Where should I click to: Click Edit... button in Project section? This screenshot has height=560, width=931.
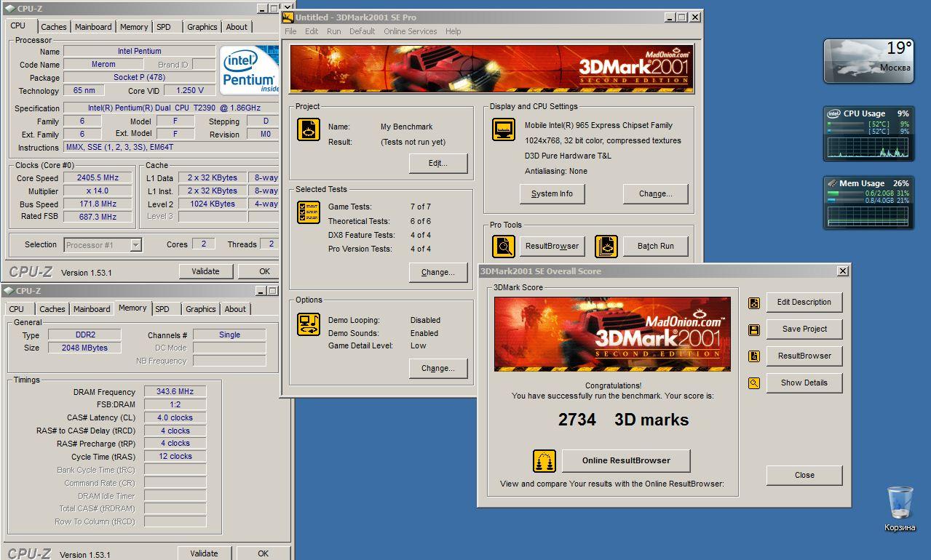438,164
